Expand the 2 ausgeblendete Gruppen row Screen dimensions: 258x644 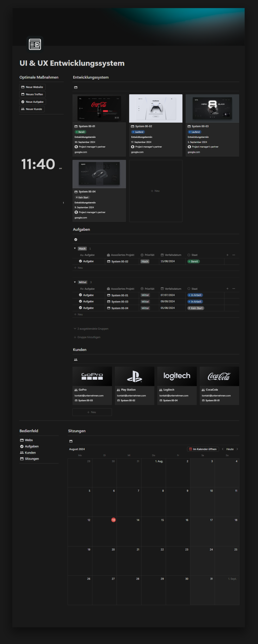(x=91, y=329)
